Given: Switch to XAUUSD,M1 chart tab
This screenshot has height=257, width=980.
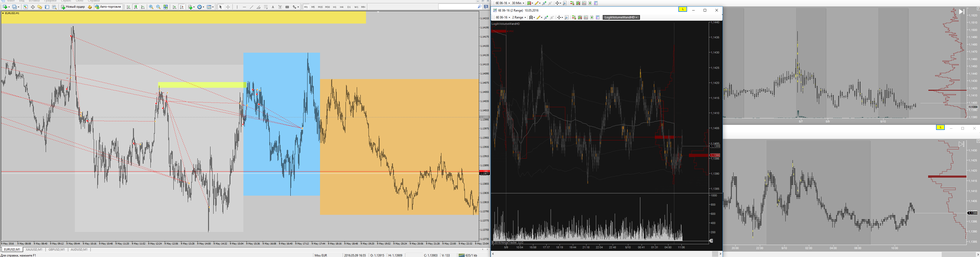Looking at the screenshot, I should (x=34, y=249).
